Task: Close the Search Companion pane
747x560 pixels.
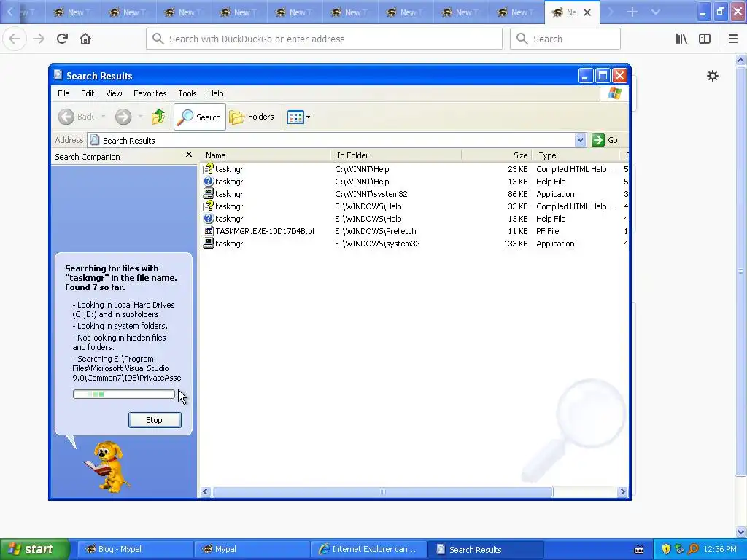Action: pos(189,155)
